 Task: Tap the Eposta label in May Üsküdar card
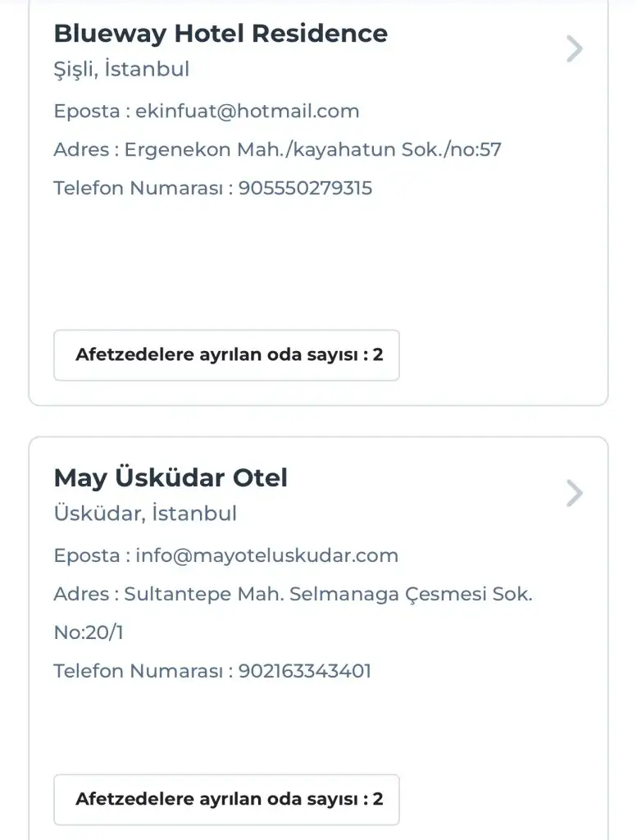click(86, 555)
